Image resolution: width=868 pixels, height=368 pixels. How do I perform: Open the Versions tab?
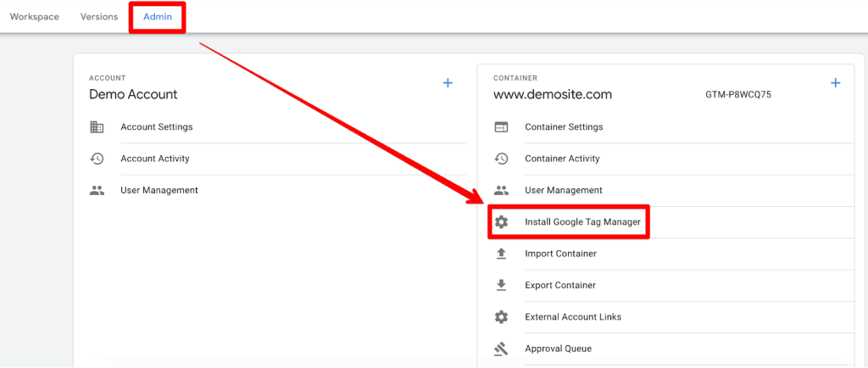[99, 17]
